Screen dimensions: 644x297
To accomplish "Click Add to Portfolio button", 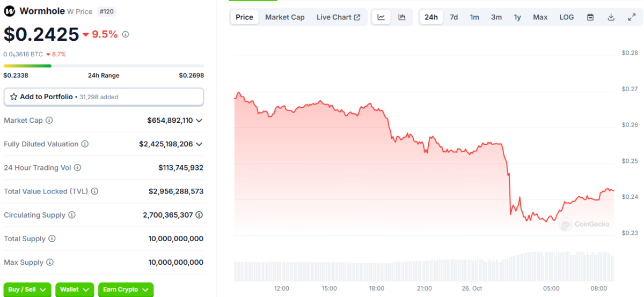I will (x=104, y=97).
